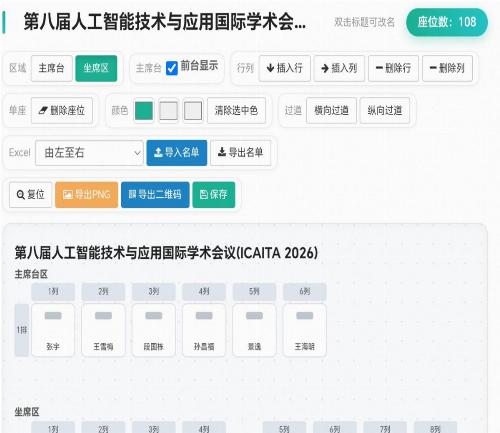Pick the color swatch beside 清除选中色
This screenshot has height=433, width=500.
pyautogui.click(x=193, y=111)
